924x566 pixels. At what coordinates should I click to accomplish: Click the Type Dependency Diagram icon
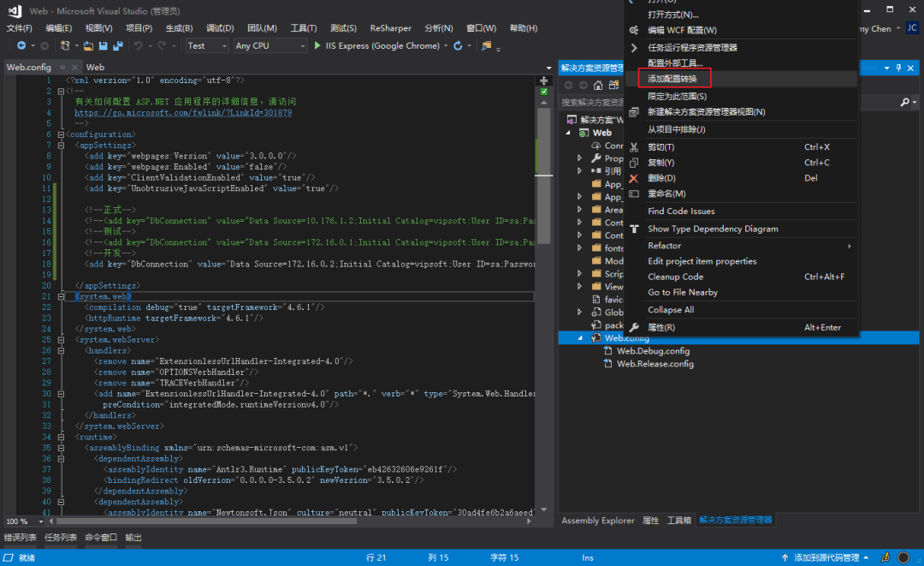point(634,229)
